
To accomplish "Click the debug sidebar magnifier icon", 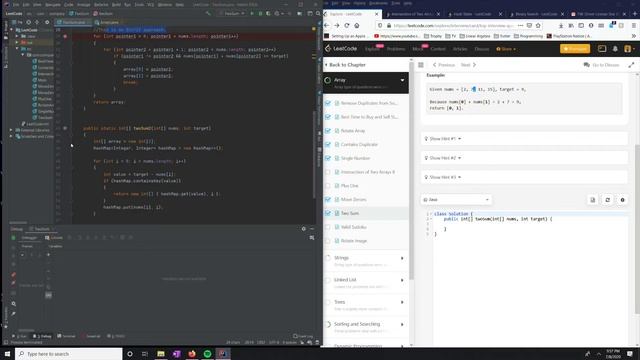I will pos(13,304).
